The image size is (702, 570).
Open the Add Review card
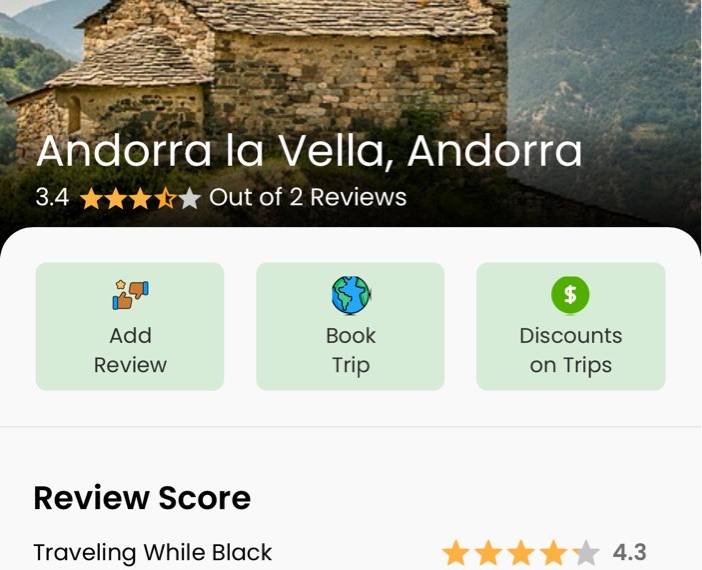(130, 326)
